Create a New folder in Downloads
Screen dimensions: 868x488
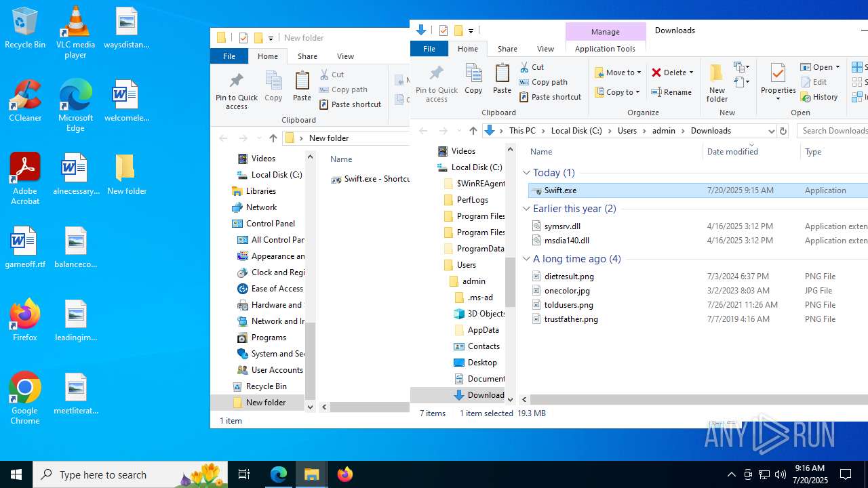(717, 83)
